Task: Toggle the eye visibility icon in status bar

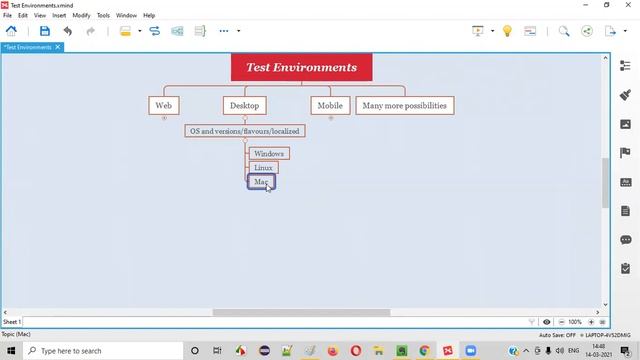Action: [x=547, y=322]
